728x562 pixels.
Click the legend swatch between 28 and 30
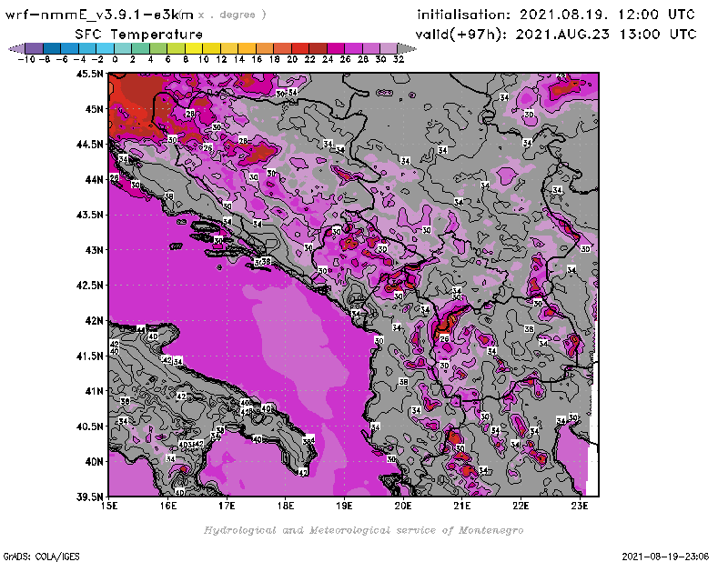371,48
